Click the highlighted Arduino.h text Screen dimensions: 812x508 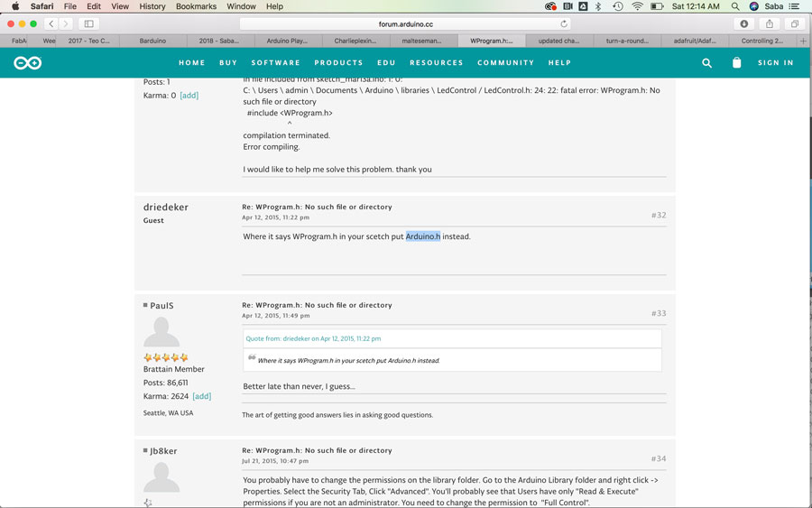(423, 236)
